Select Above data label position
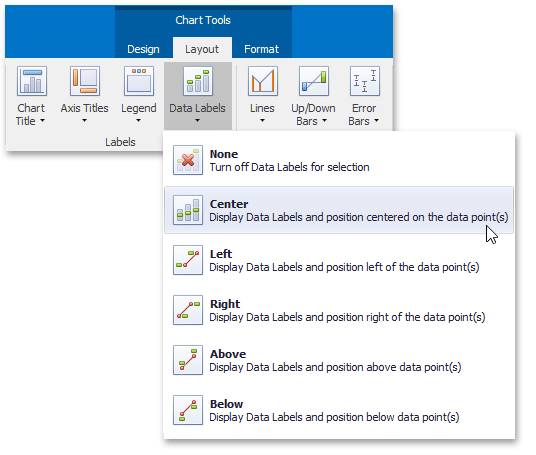 [x=339, y=360]
